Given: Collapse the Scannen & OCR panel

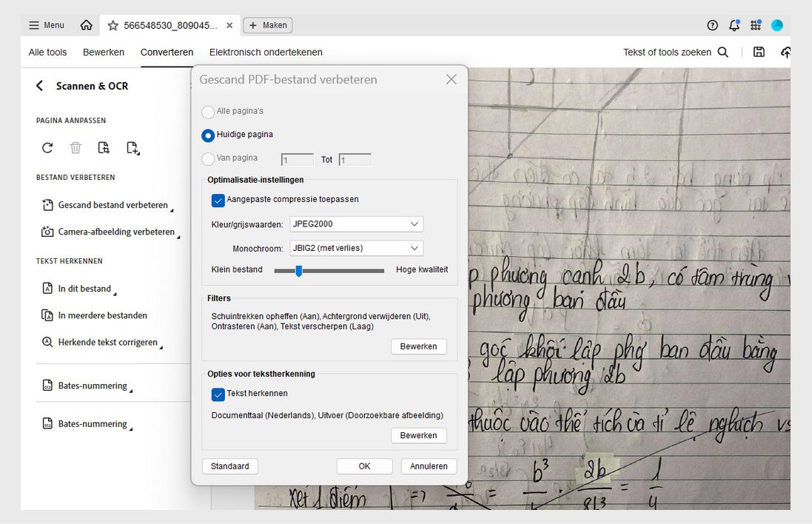Looking at the screenshot, I should [39, 85].
